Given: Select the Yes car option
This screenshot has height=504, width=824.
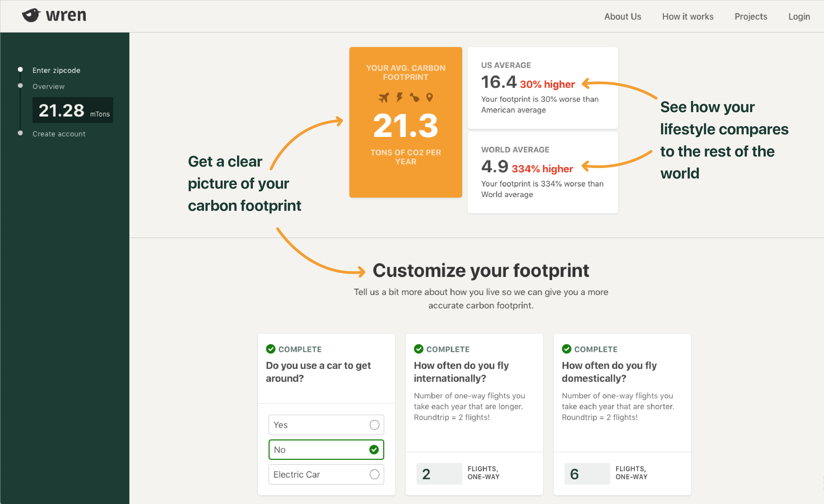Looking at the screenshot, I should [326, 425].
